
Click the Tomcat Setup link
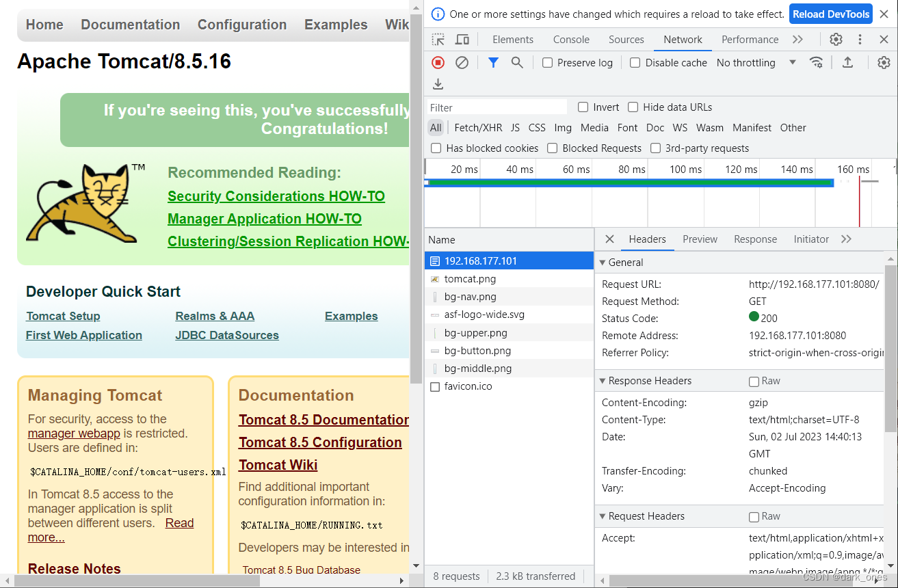[63, 316]
